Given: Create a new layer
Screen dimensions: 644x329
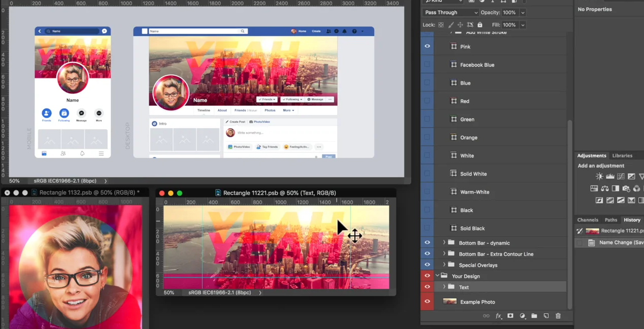Looking at the screenshot, I should point(546,316).
